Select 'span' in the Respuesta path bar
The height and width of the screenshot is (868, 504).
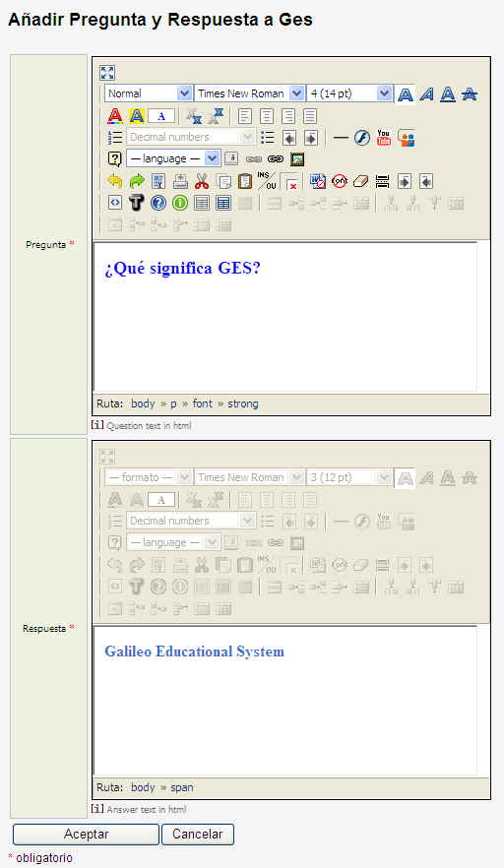point(182,787)
